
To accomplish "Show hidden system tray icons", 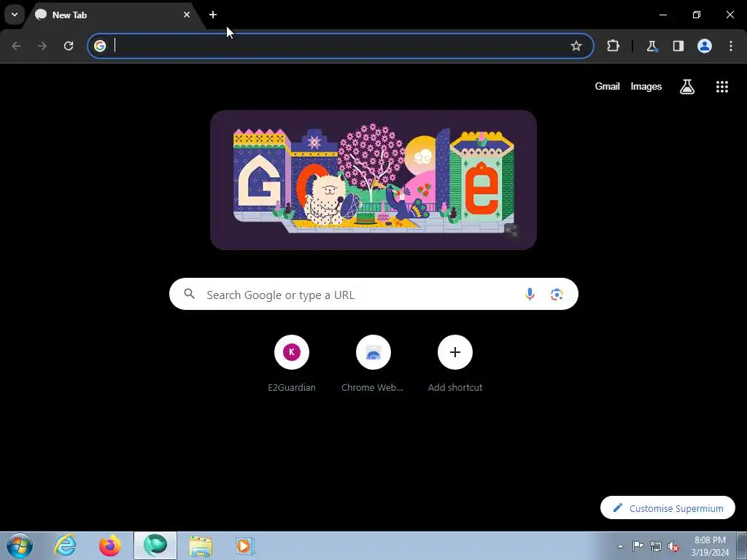I will (x=620, y=546).
